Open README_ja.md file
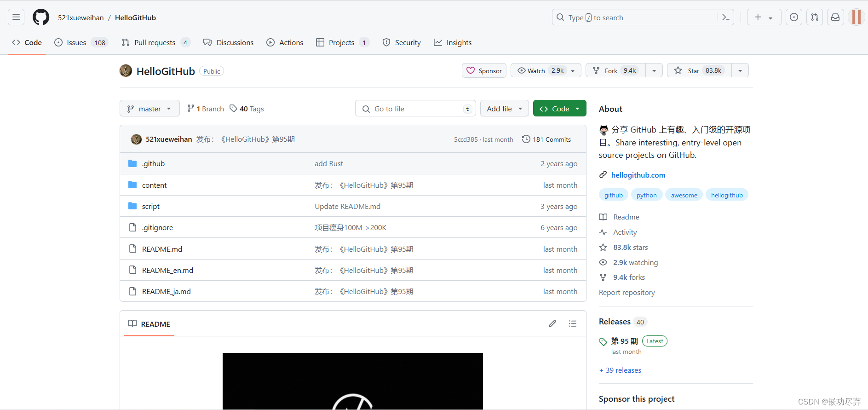868x410 pixels. pyautogui.click(x=166, y=291)
